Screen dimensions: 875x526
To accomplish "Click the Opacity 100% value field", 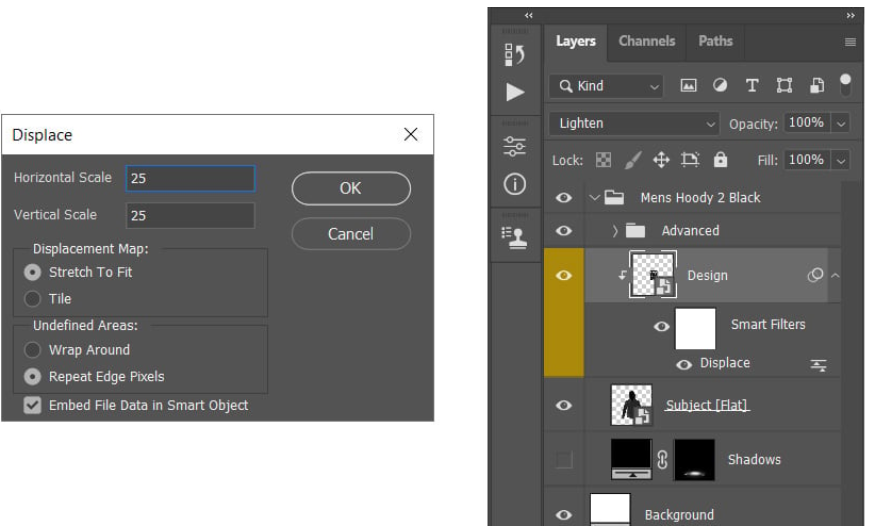I will (x=807, y=123).
